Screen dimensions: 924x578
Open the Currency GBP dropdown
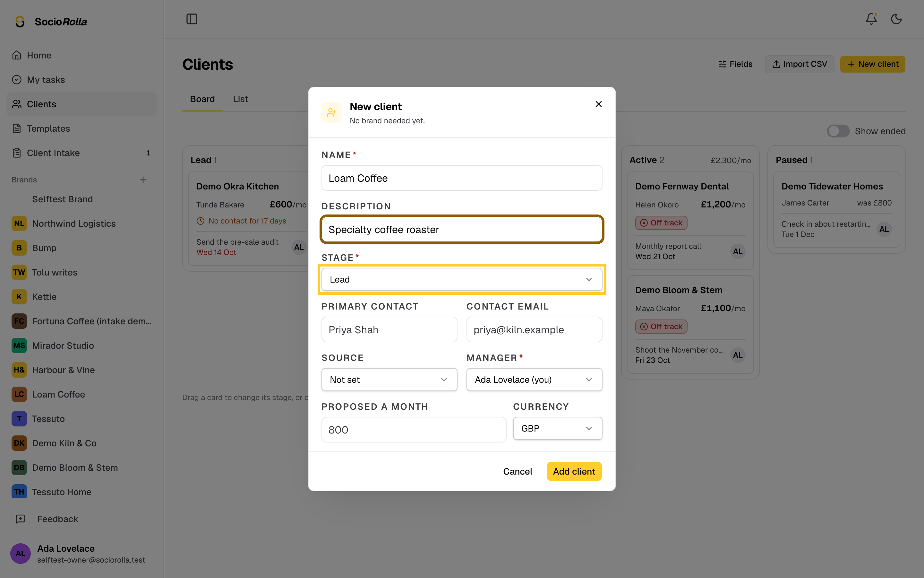(558, 429)
